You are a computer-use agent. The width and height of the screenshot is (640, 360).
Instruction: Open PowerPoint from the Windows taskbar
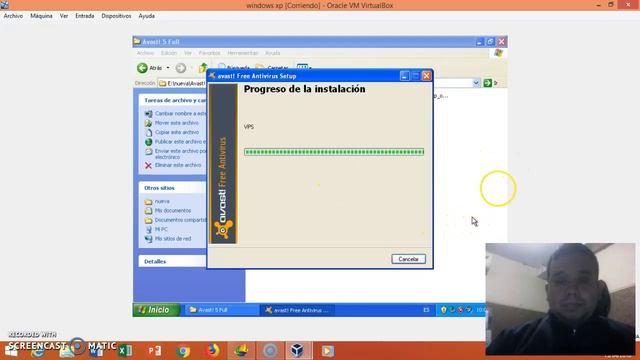155,351
